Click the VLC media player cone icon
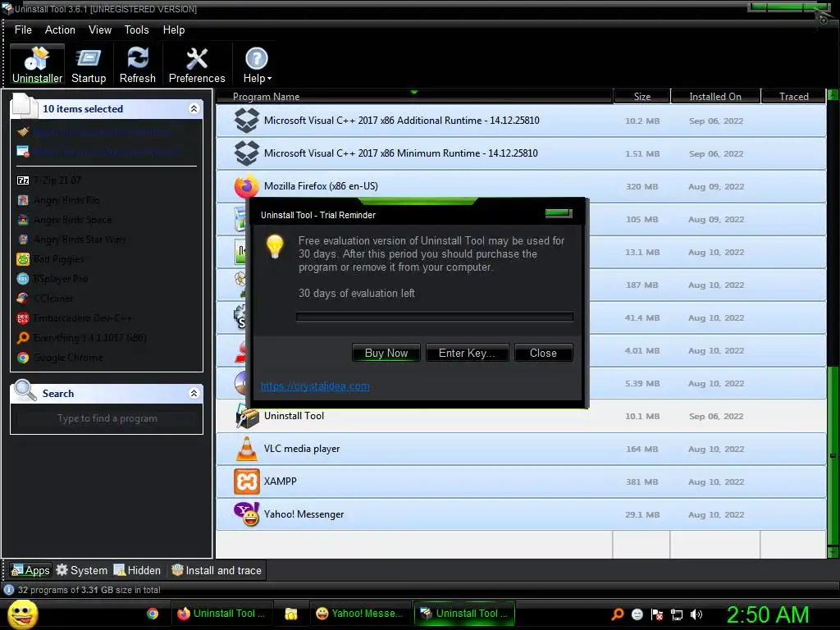This screenshot has width=840, height=630. point(246,449)
